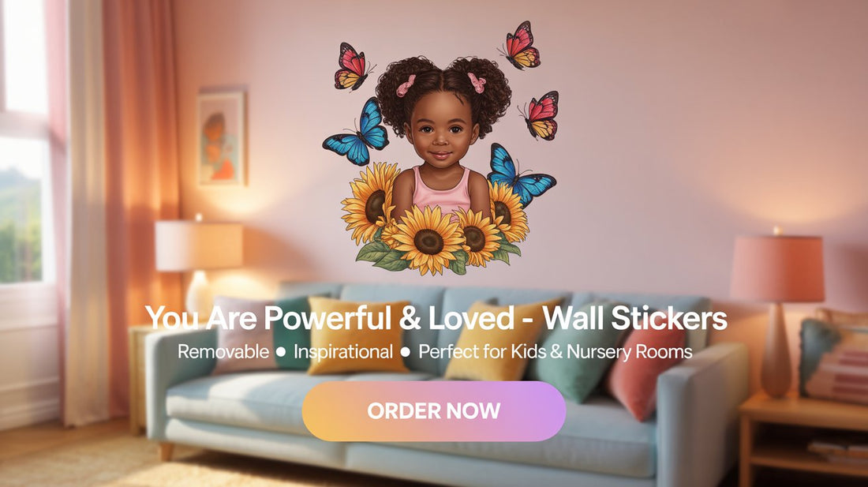Select the 'Inspirational' feature text
Screen dimensions: 868x487
tap(343, 351)
